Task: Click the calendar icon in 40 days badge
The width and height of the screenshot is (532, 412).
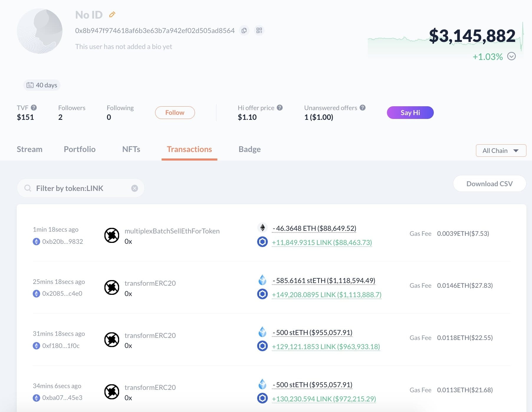Action: (x=30, y=85)
